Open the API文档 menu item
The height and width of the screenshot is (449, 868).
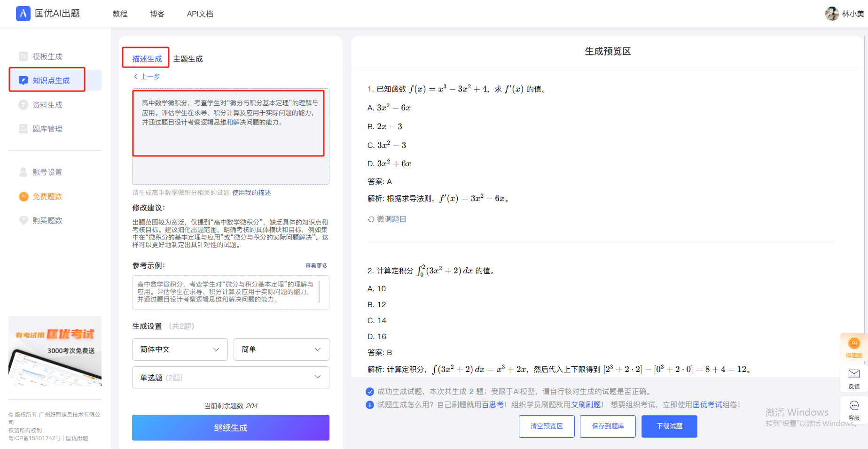pyautogui.click(x=200, y=14)
